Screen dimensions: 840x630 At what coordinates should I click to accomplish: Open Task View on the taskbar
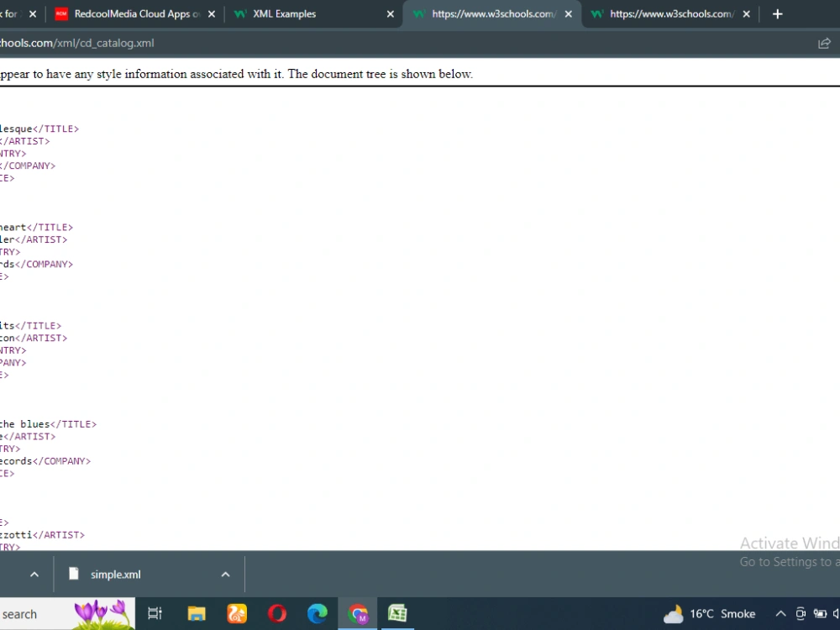[x=155, y=613]
